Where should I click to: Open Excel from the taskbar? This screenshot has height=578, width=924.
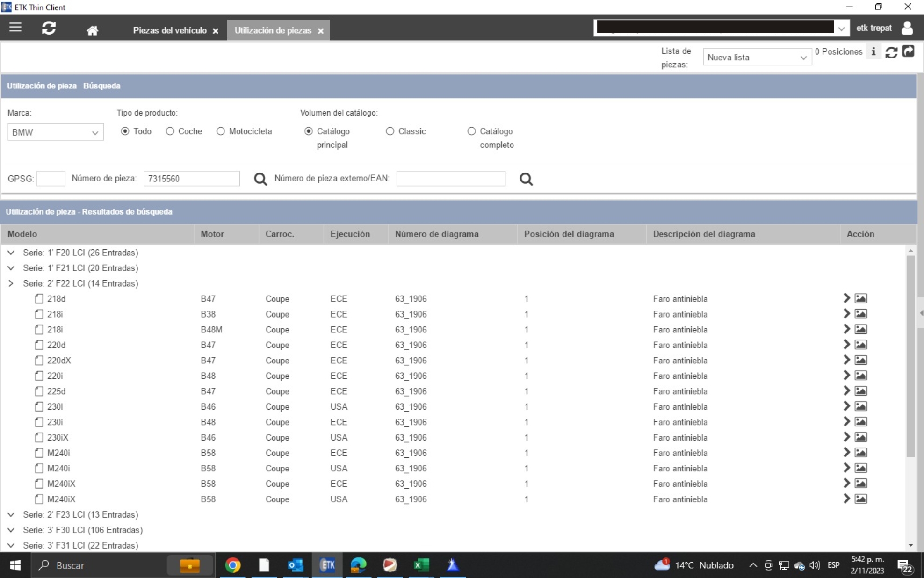pyautogui.click(x=421, y=565)
